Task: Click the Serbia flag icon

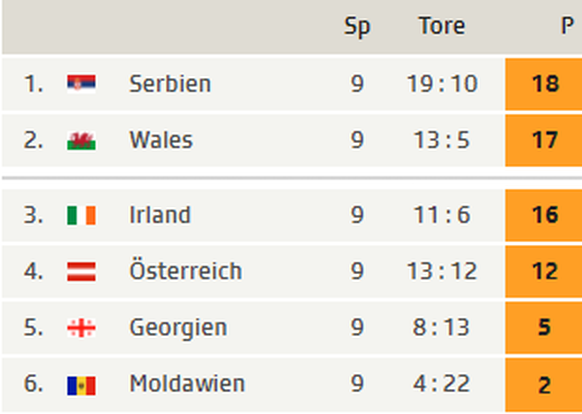Action: (x=81, y=84)
